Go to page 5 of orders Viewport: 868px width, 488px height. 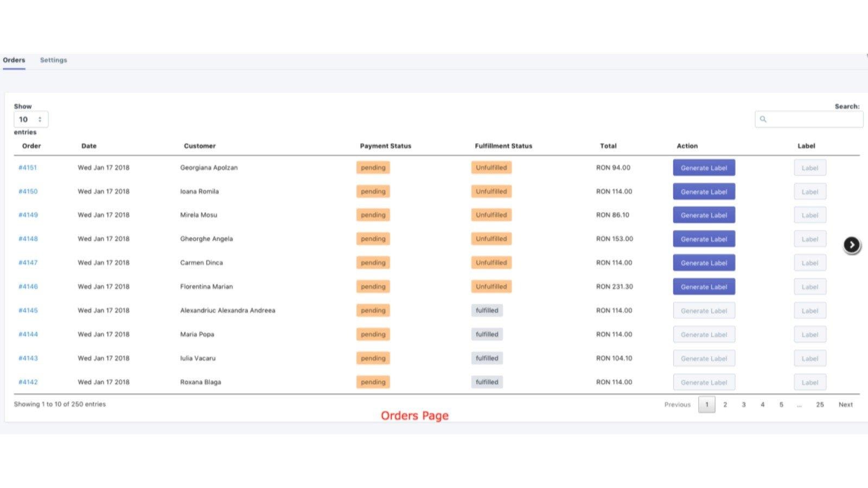(781, 404)
